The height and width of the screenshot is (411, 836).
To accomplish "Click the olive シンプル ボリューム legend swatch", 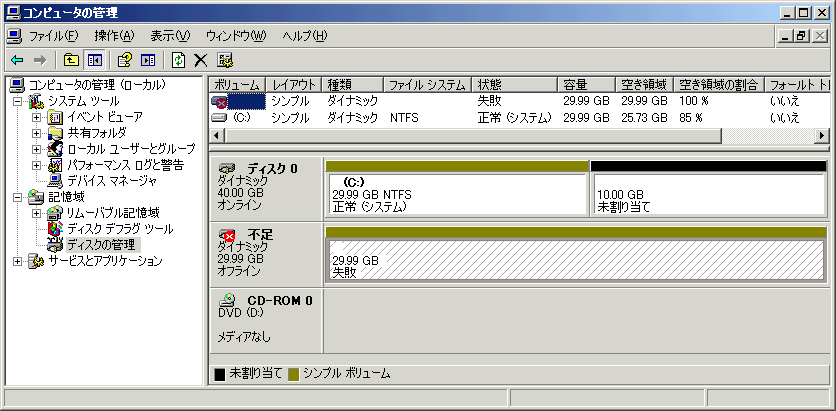I will pos(293,374).
